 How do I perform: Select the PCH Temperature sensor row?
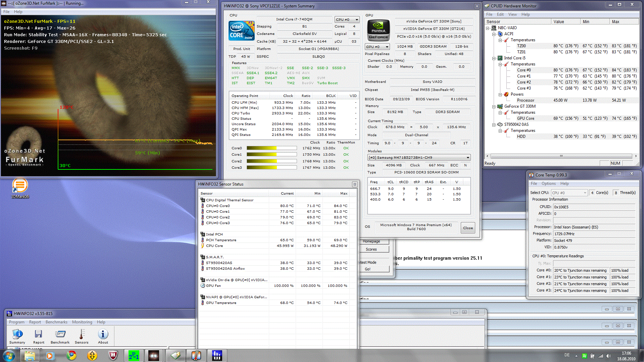click(277, 240)
